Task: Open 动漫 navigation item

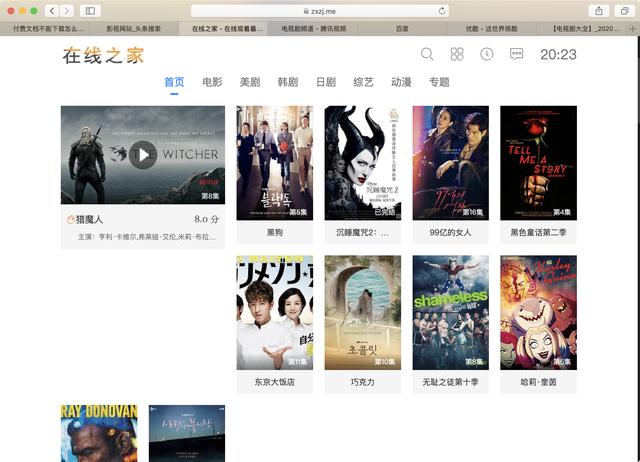Action: 401,82
